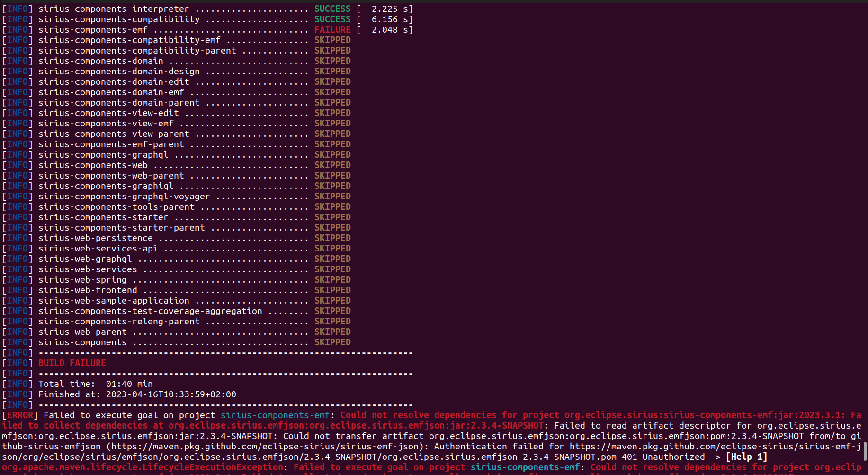This screenshot has width=868, height=475.
Task: Click 'sirius-components-emf' in the failed row
Action: 93,30
